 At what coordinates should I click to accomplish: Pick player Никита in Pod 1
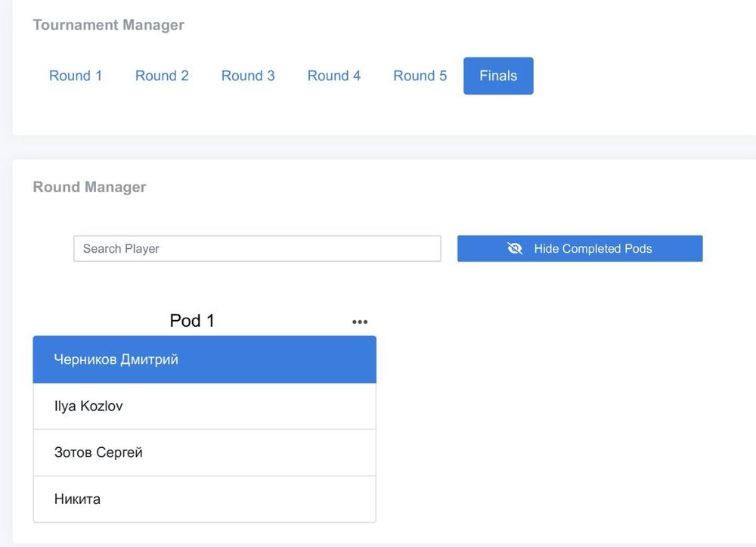tap(204, 499)
